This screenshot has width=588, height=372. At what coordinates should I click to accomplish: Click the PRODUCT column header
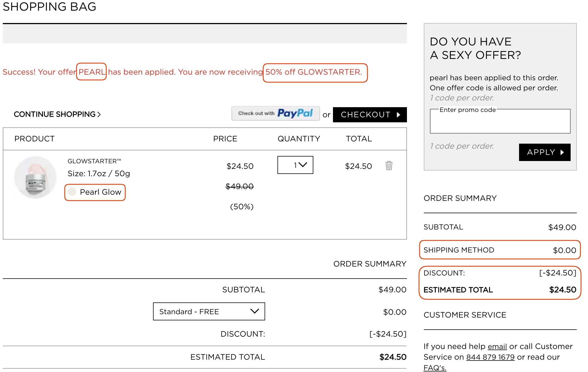tap(34, 139)
